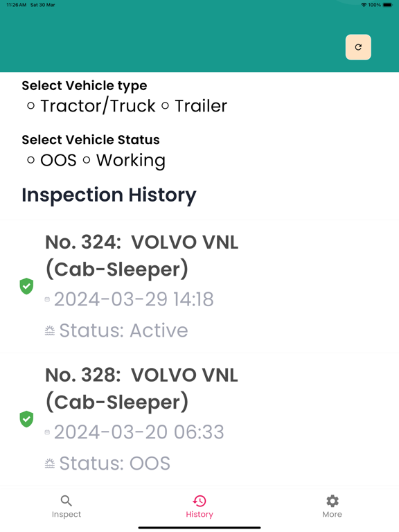Open the More settings tab
This screenshot has height=532, width=399.
click(x=332, y=506)
